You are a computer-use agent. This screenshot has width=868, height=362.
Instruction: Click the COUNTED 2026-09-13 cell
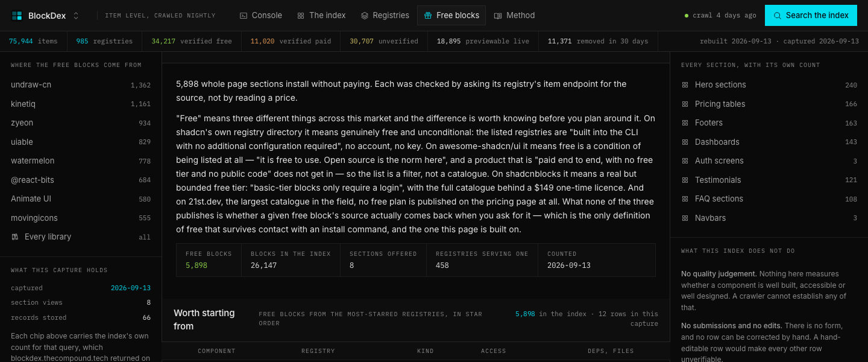coord(597,260)
